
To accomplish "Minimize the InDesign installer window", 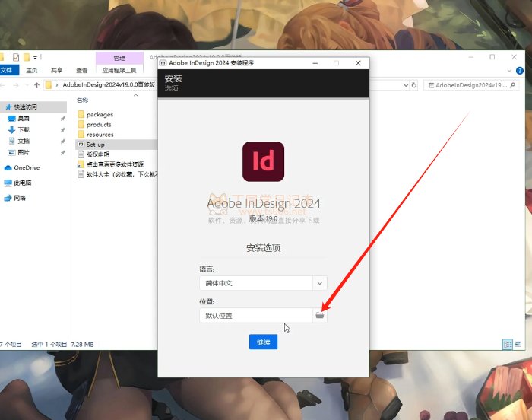I will pos(315,63).
